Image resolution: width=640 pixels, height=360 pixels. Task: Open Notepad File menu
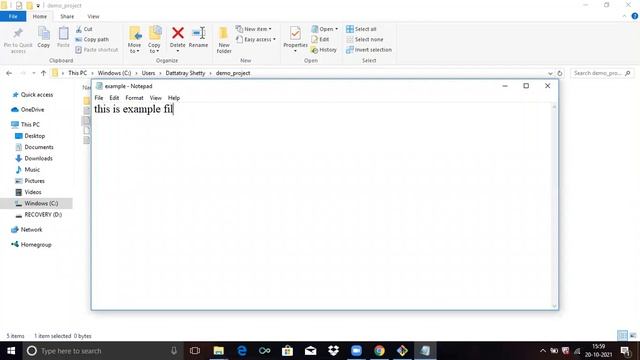click(99, 98)
